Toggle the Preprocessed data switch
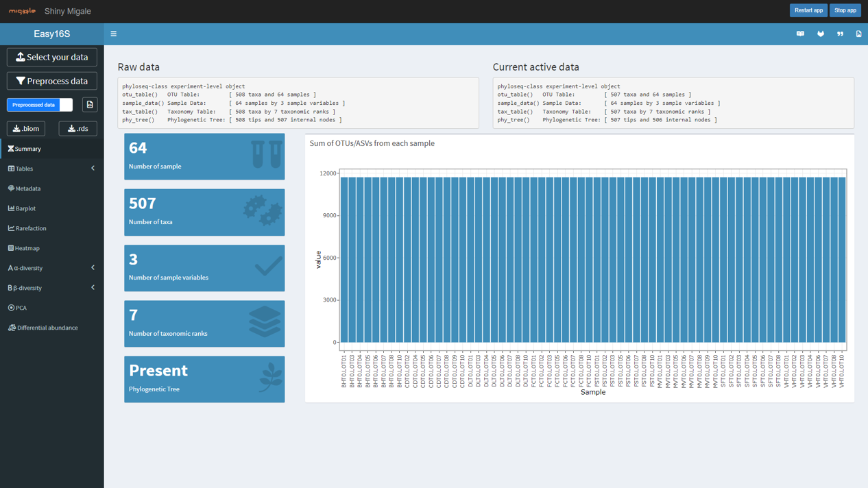Viewport: 868px width, 488px height. pyautogui.click(x=40, y=105)
